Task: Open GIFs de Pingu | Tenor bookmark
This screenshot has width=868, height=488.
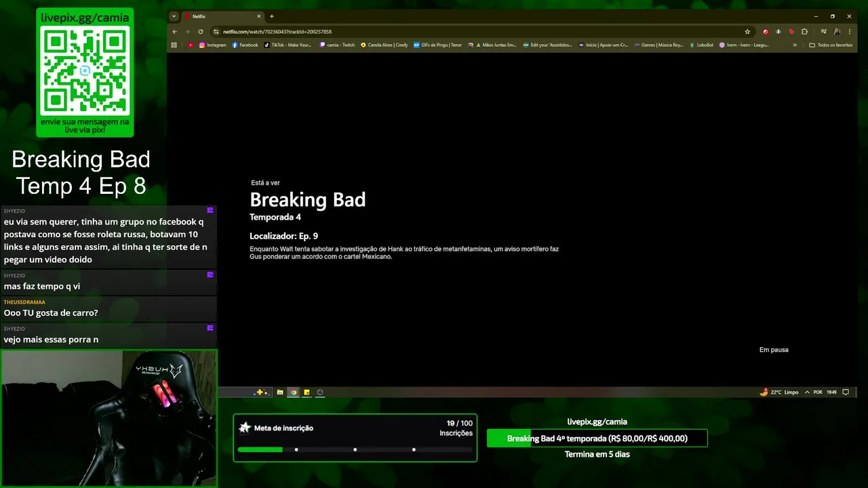Action: pyautogui.click(x=437, y=45)
